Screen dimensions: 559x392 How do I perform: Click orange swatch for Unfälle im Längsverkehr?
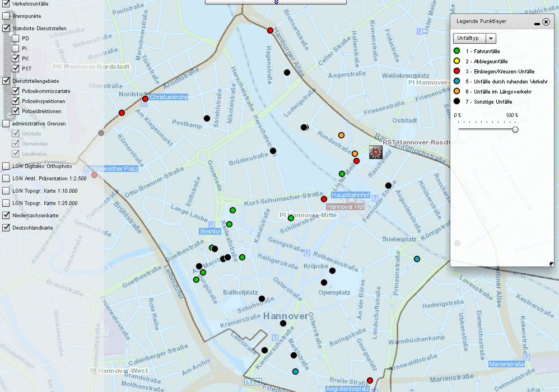[x=456, y=91]
